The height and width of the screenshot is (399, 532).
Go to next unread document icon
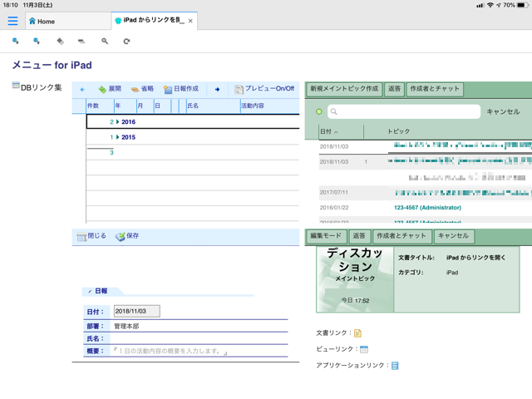click(x=16, y=41)
